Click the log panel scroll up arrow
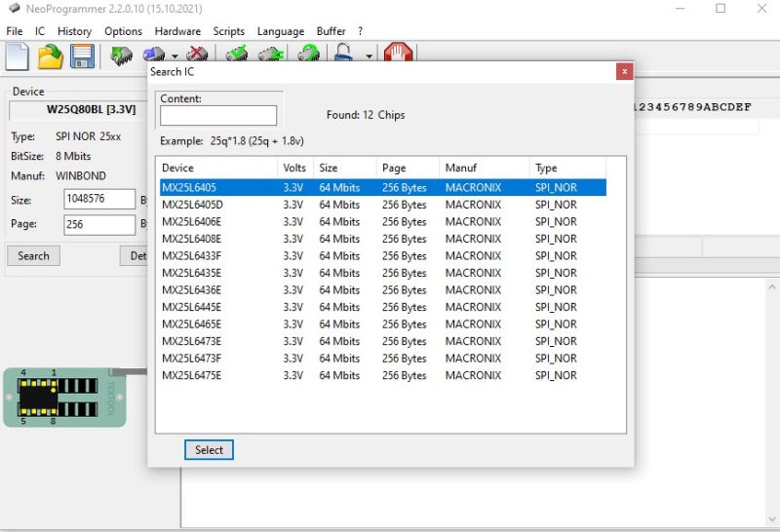 click(x=771, y=287)
